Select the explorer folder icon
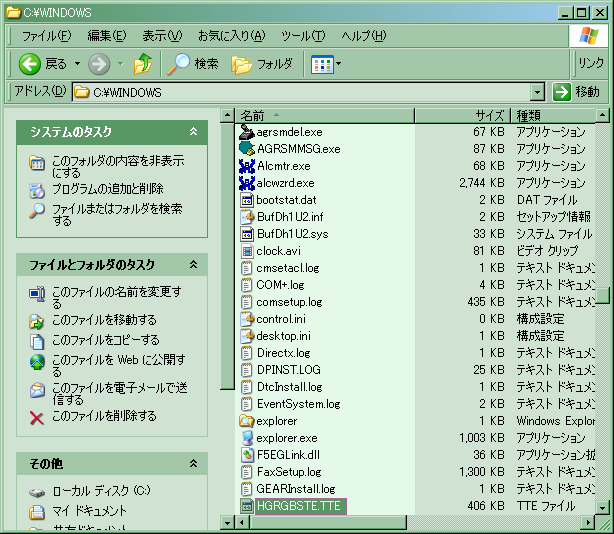Screen dimensions: 614x534 point(247,421)
